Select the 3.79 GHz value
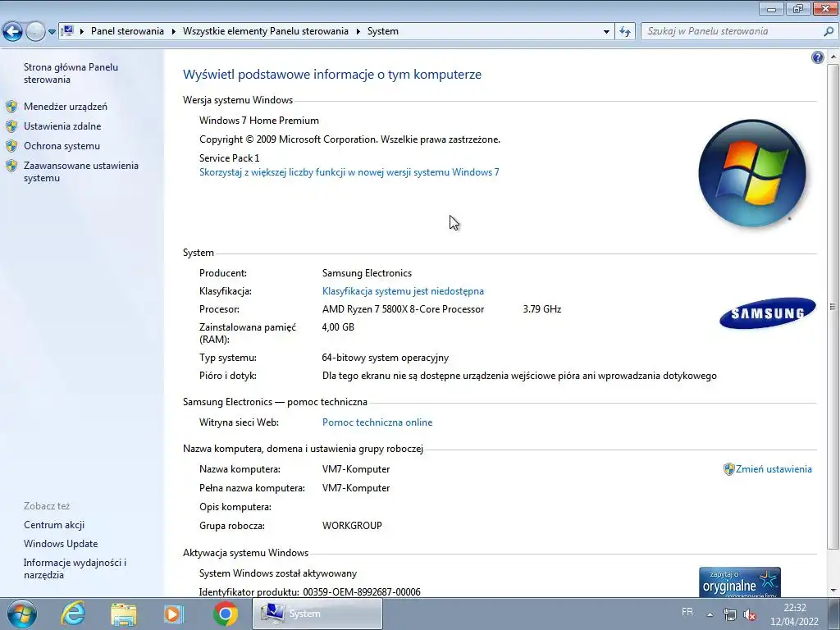The image size is (840, 630). point(542,309)
